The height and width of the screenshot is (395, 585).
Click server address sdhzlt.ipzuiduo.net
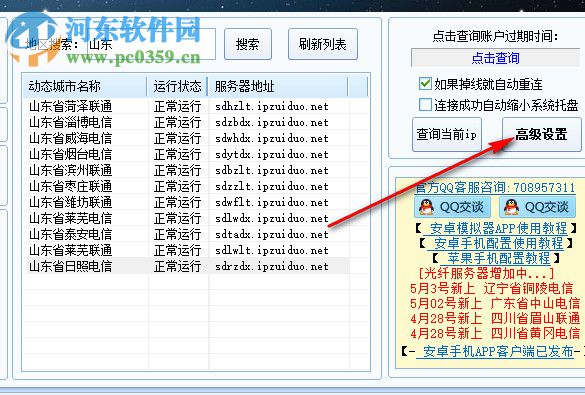(272, 107)
